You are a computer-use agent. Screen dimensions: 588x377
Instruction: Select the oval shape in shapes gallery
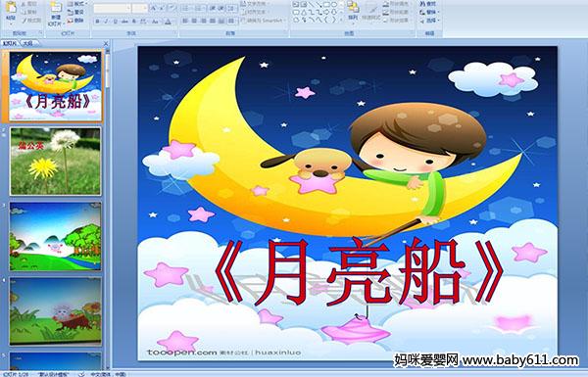334,5
